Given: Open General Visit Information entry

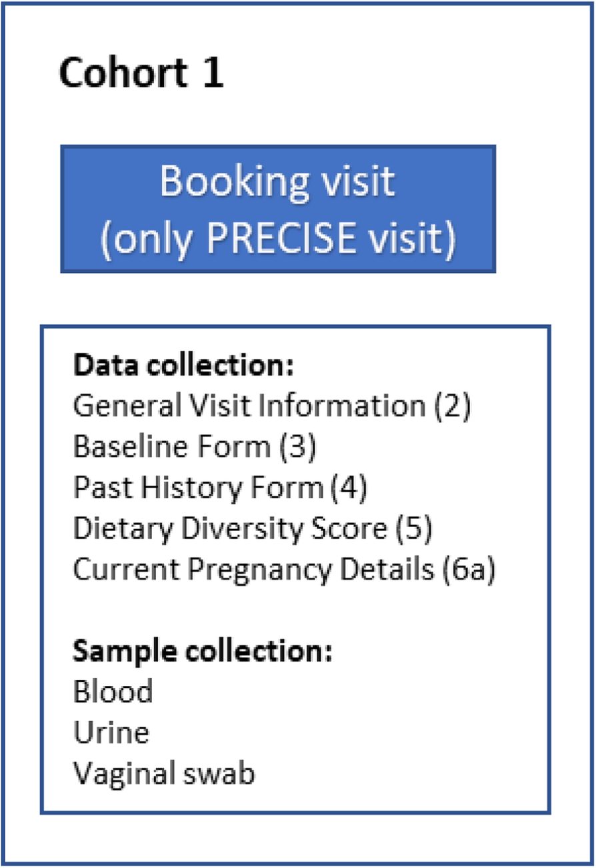Looking at the screenshot, I should (249, 406).
